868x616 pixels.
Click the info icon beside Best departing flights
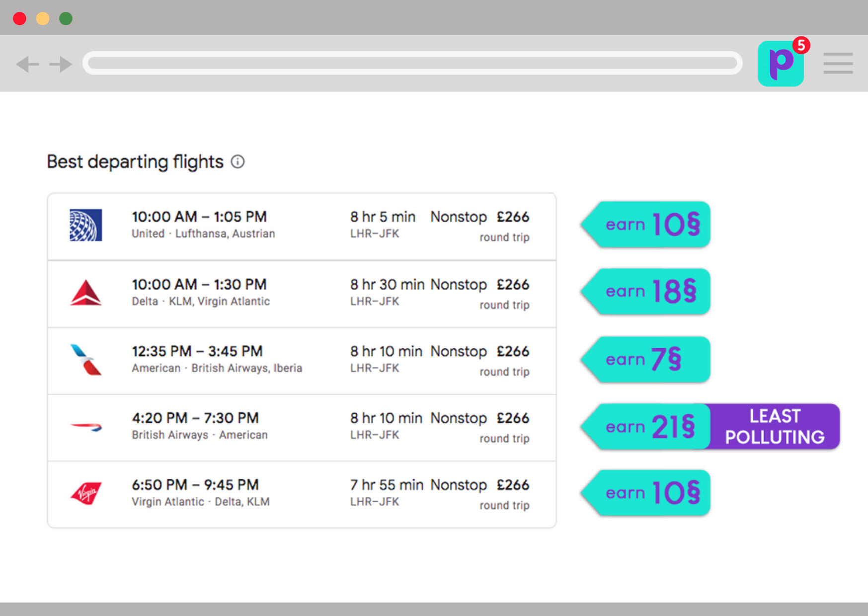(237, 162)
